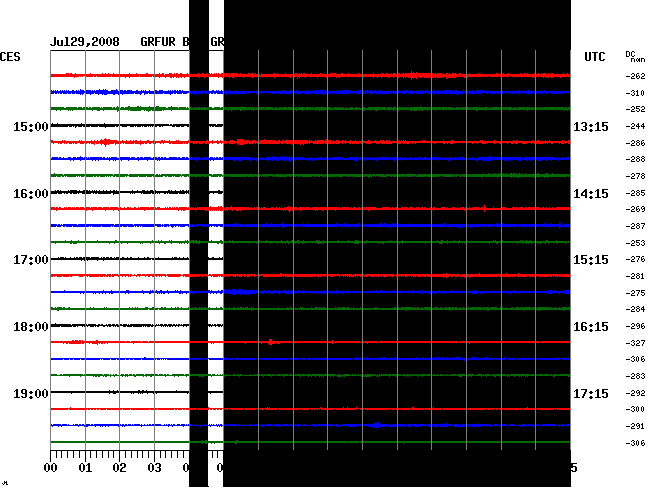
Task: Click the DC value -283
Action: point(635,376)
